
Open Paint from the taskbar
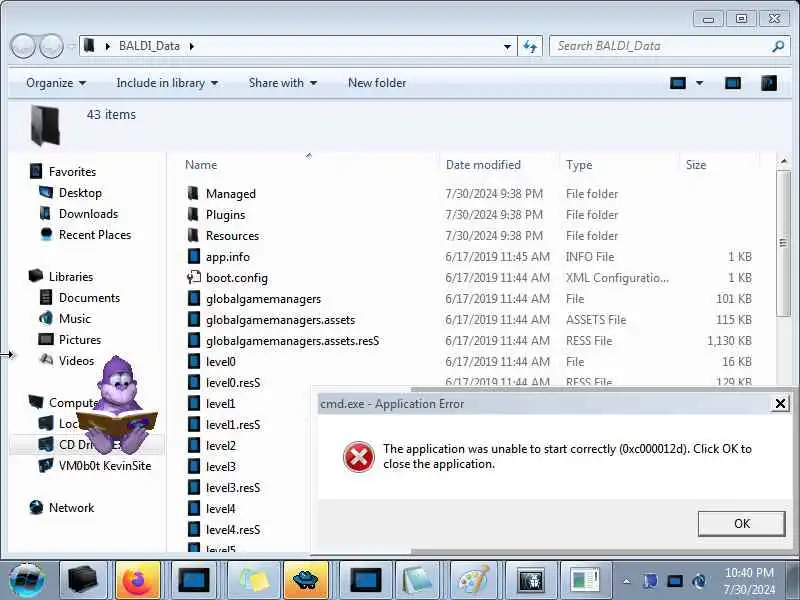(x=473, y=580)
